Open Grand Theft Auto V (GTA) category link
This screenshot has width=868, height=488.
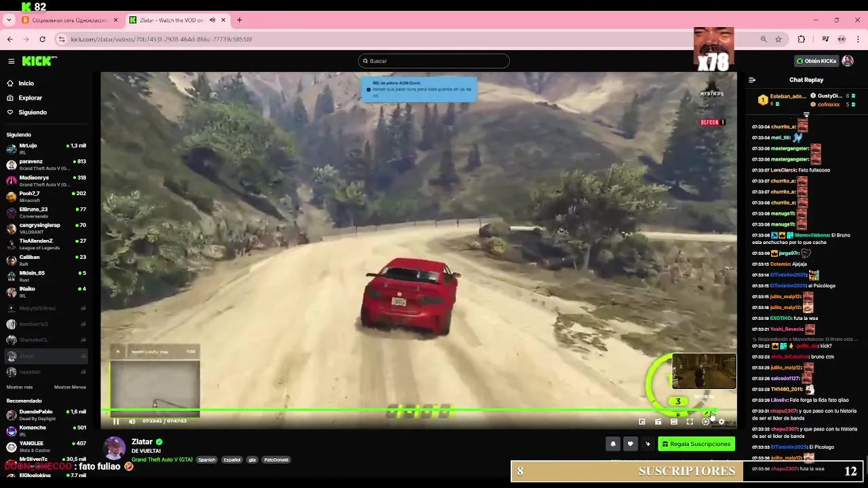pyautogui.click(x=162, y=460)
